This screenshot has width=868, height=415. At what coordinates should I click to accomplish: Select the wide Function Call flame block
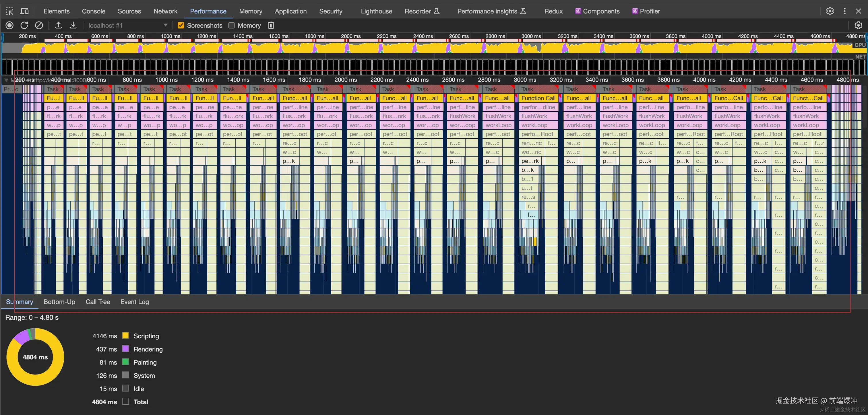tap(538, 98)
